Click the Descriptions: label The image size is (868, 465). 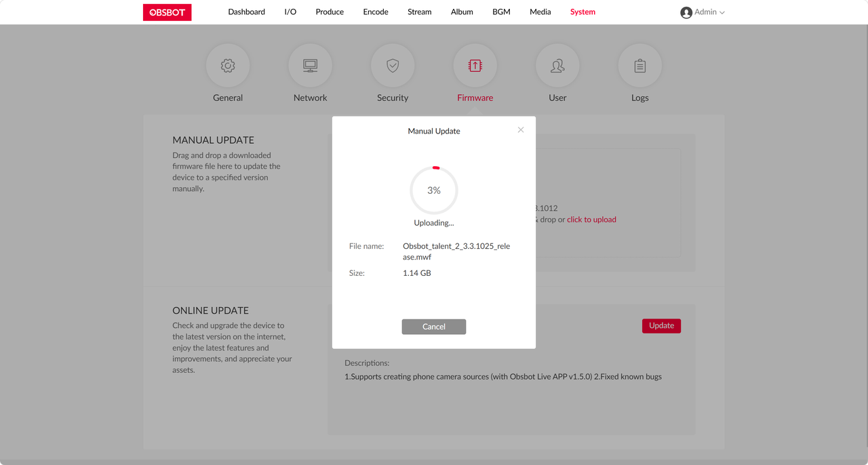pyautogui.click(x=367, y=363)
